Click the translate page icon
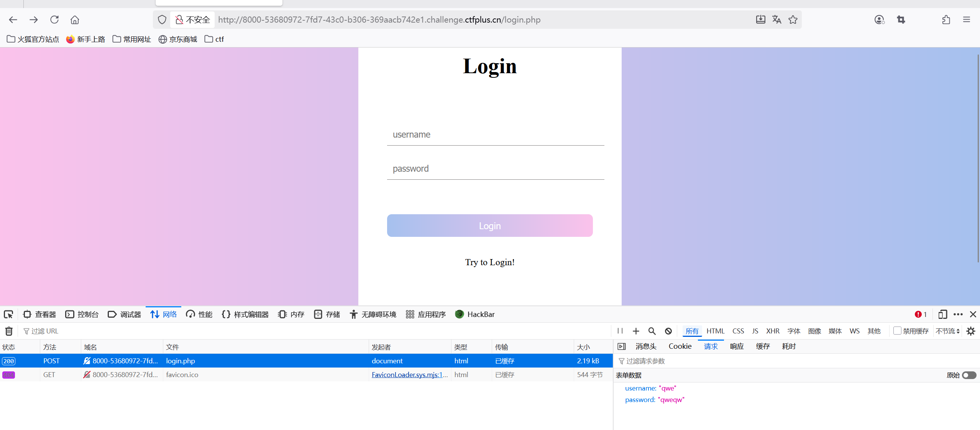980x430 pixels. [776, 20]
